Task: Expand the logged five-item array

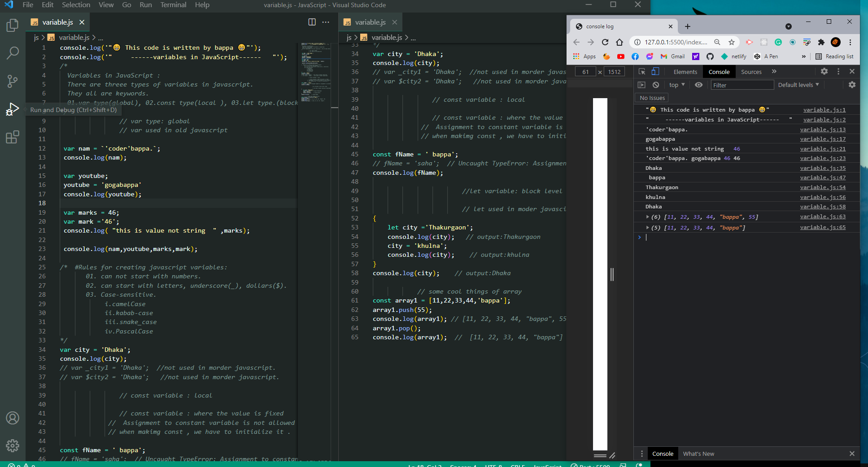Action: tap(647, 228)
